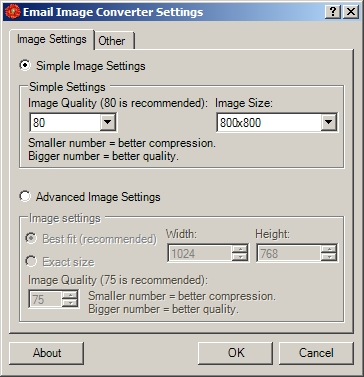
Task: Select Simple Image Settings radio button
Action: [x=25, y=65]
